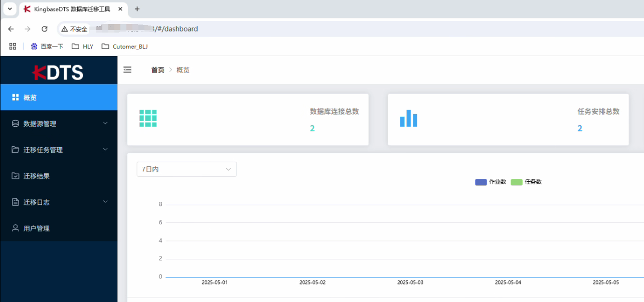Click the blue bar-chart icon on 任务安排总数 card

[x=409, y=118]
